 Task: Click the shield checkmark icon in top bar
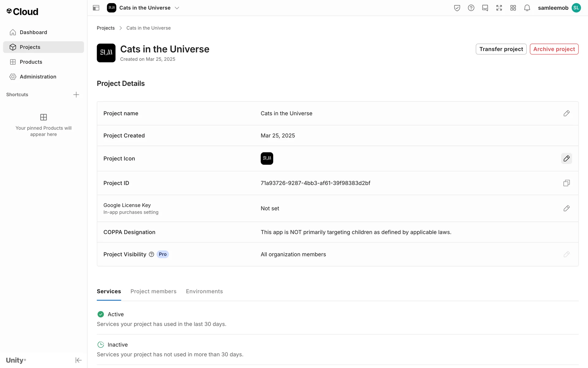pyautogui.click(x=457, y=8)
